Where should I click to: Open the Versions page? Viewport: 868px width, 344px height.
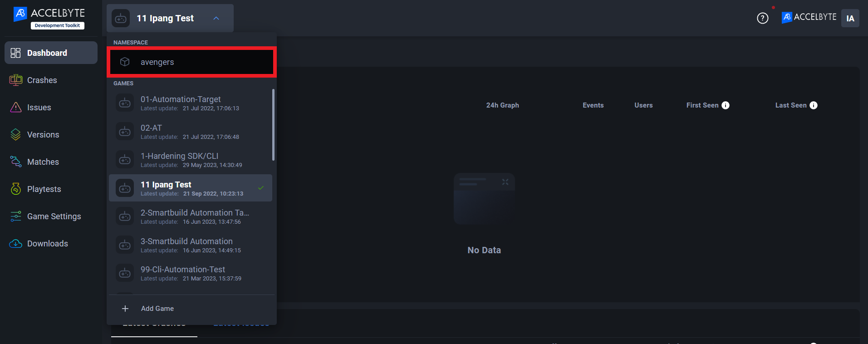pos(51,134)
